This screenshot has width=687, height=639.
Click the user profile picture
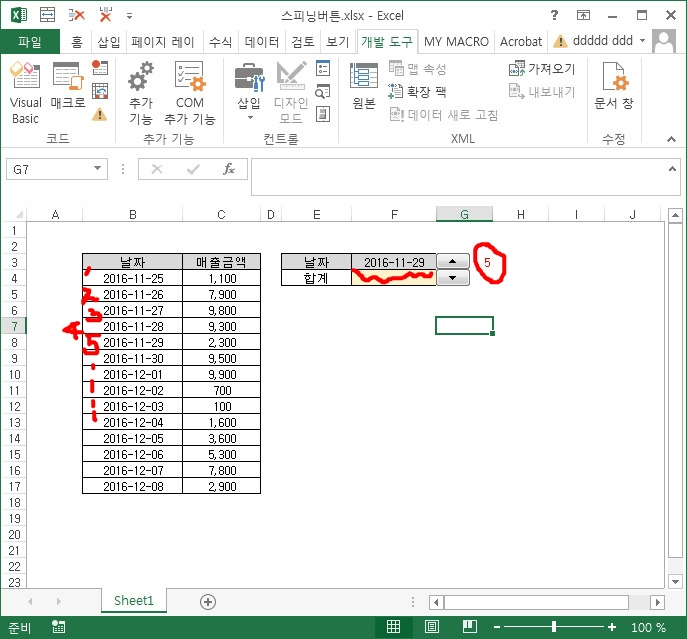(x=664, y=41)
